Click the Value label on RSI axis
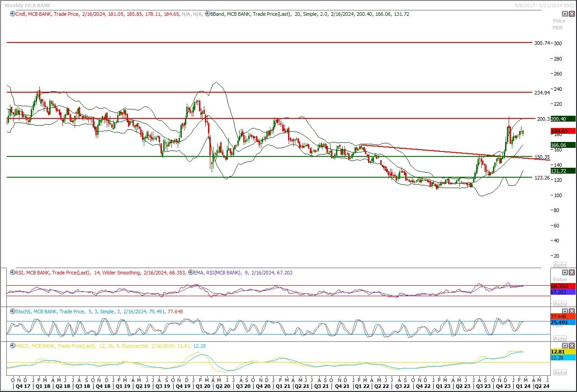The image size is (577, 392). coord(559,279)
